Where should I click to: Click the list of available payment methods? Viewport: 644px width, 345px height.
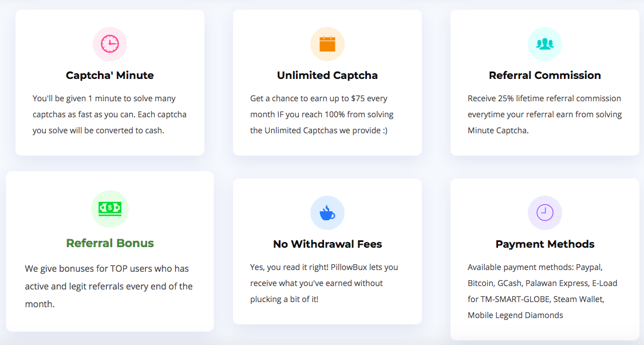click(542, 291)
